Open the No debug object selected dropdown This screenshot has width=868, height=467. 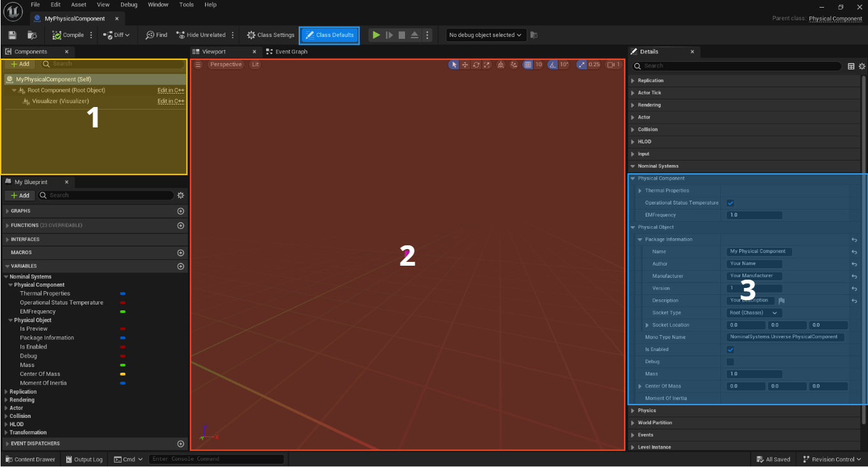[x=486, y=35]
